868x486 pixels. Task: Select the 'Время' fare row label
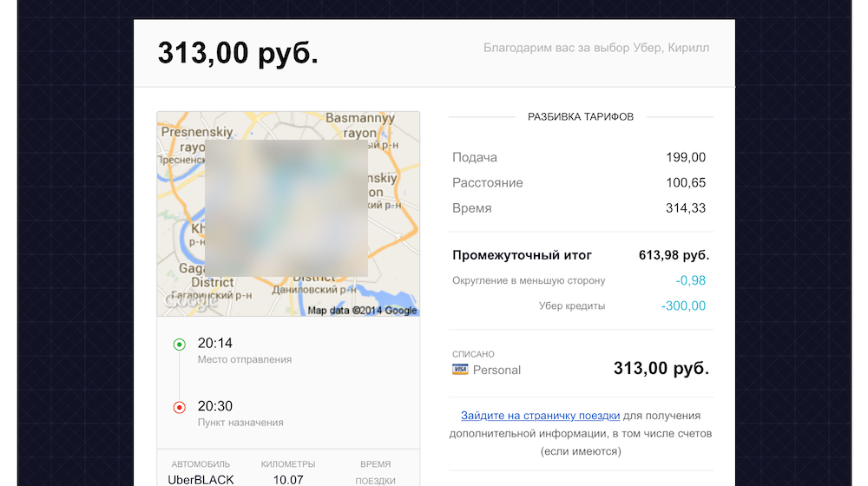471,208
